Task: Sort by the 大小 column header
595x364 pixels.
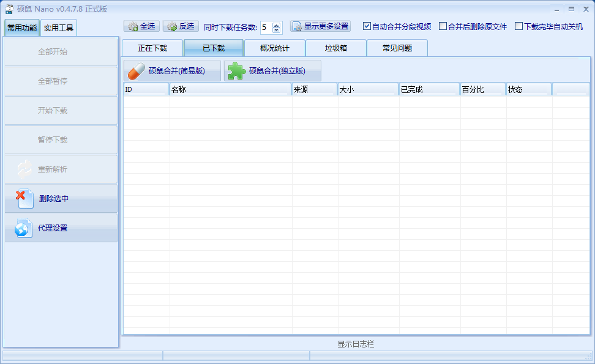Action: click(x=368, y=89)
